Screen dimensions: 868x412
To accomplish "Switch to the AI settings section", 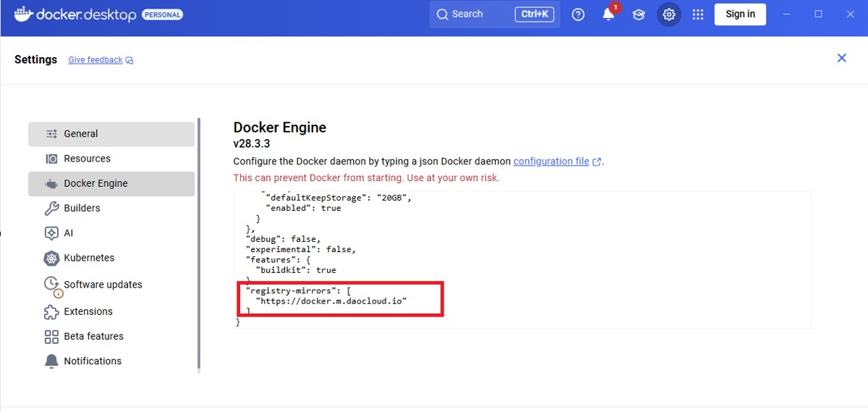I will (69, 233).
